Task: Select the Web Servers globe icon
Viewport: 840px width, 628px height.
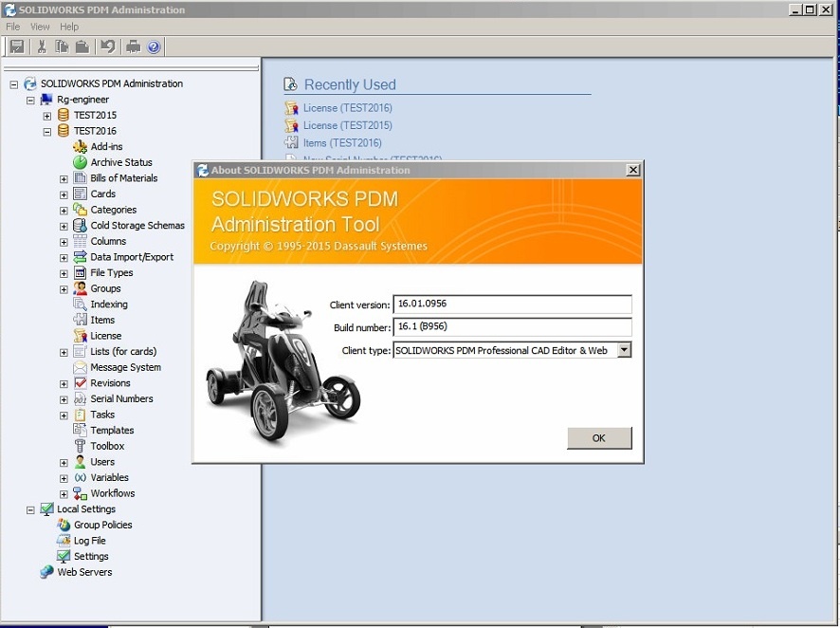Action: (x=46, y=572)
